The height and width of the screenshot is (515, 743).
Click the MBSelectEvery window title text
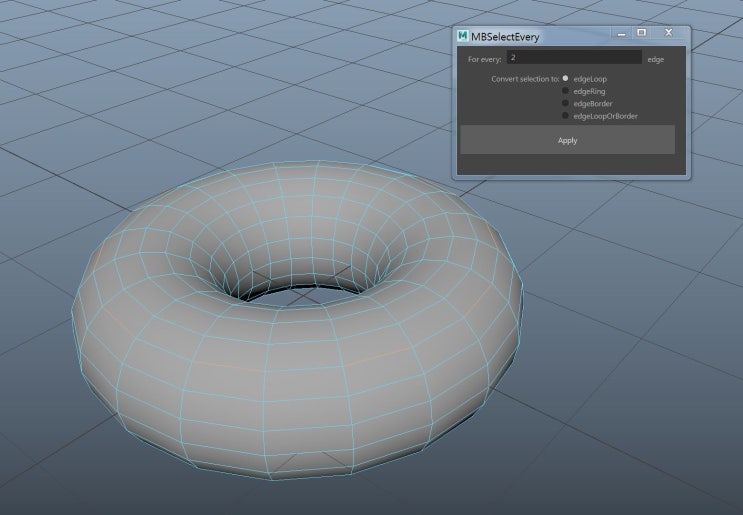coord(505,37)
